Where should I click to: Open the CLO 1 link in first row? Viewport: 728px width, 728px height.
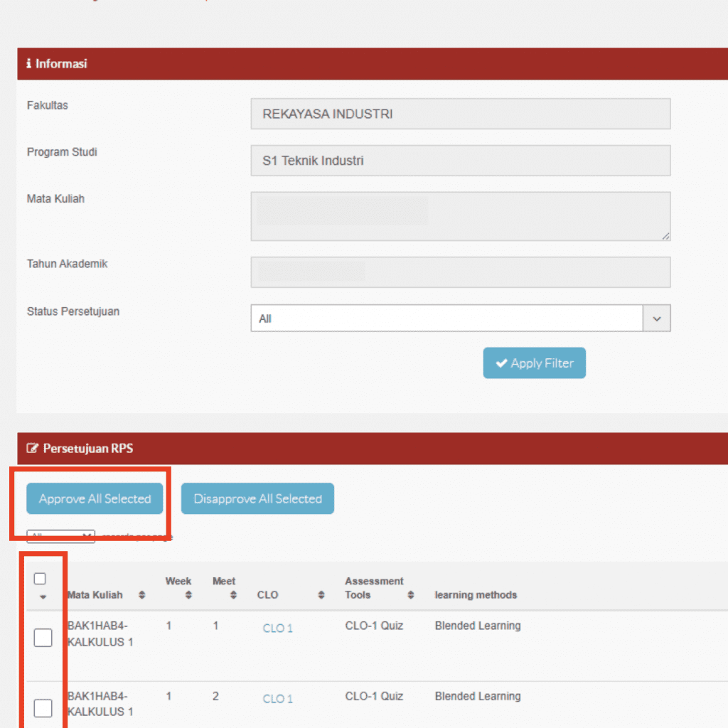[x=277, y=628]
